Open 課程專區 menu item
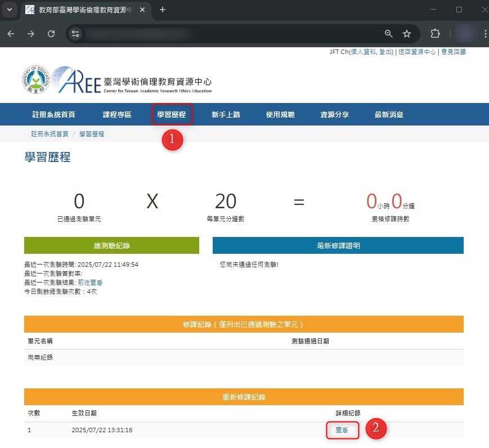 [117, 114]
